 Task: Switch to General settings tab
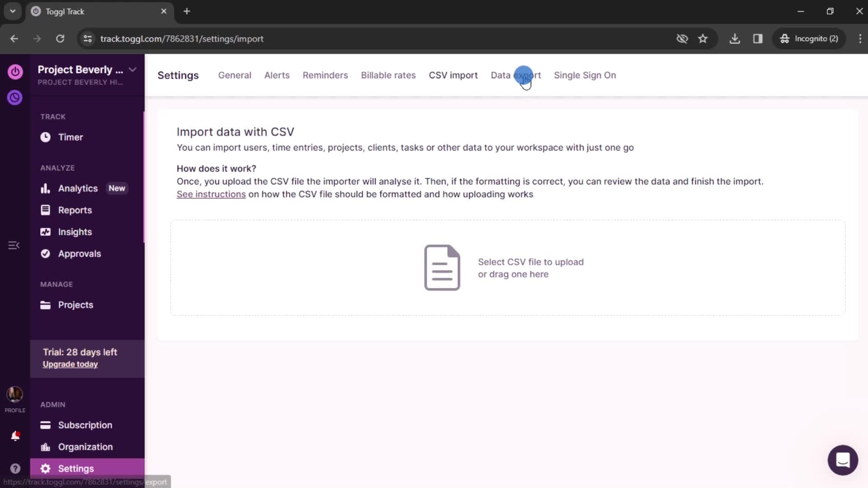(234, 75)
